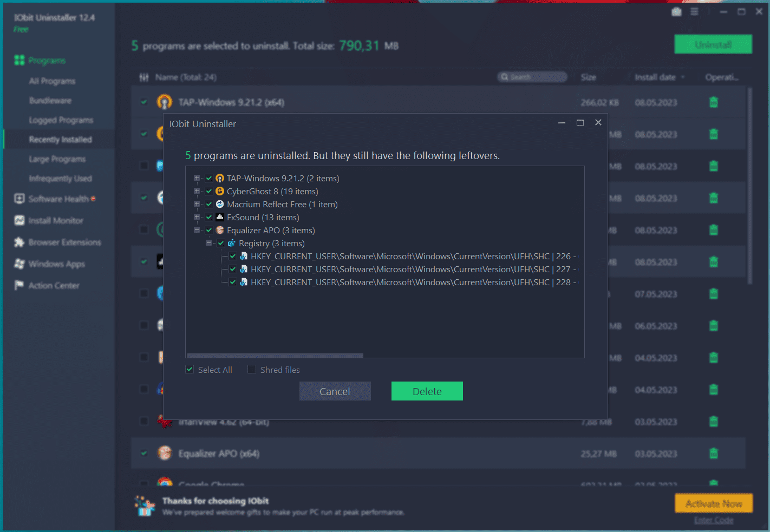This screenshot has height=532, width=770.
Task: Click the trash icon in the TAP-Windows (x64) main row
Action: (x=714, y=102)
